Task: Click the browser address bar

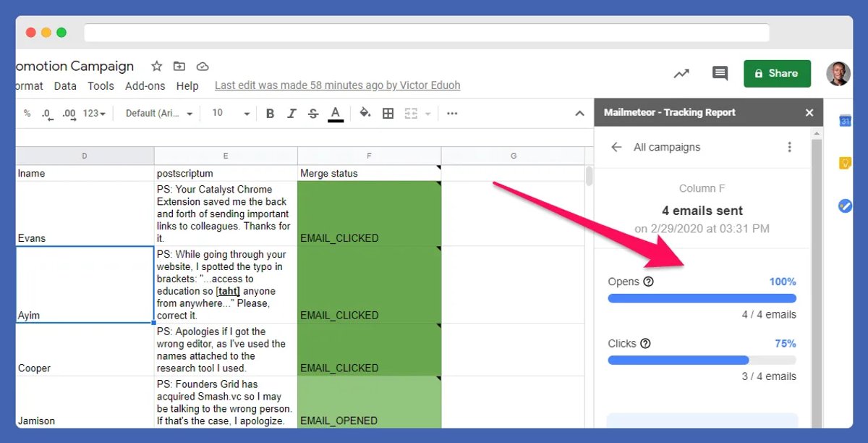Action: click(427, 33)
